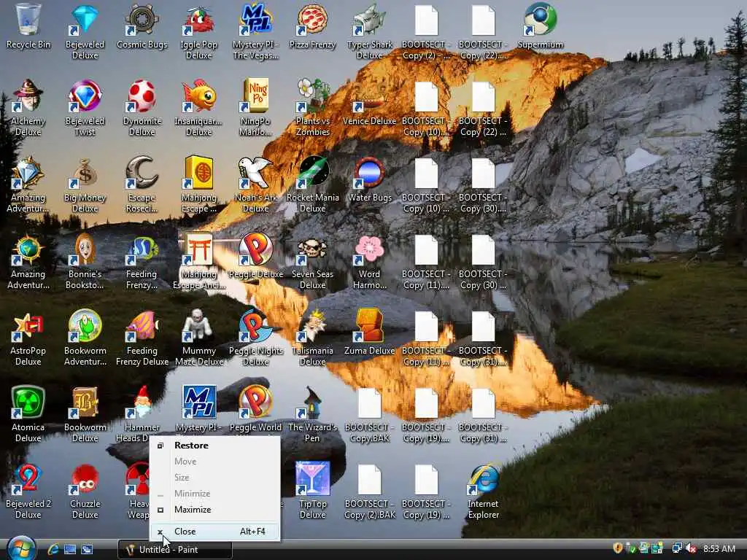The width and height of the screenshot is (747, 560).
Task: Select the Atomica Deluxe shortcut
Action: [x=28, y=415]
